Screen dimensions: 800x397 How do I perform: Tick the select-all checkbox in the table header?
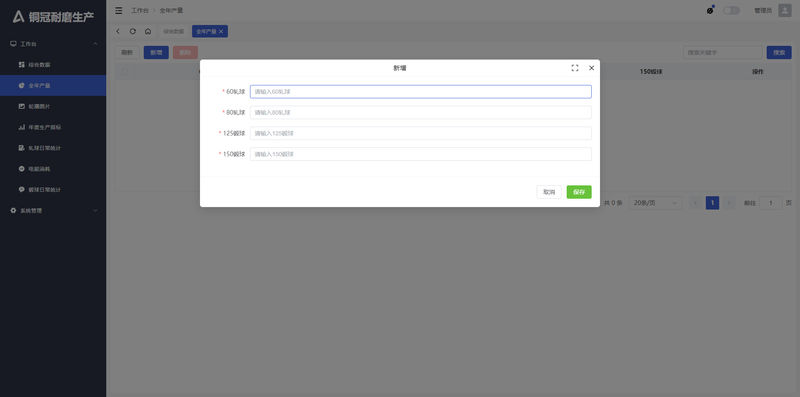click(124, 72)
